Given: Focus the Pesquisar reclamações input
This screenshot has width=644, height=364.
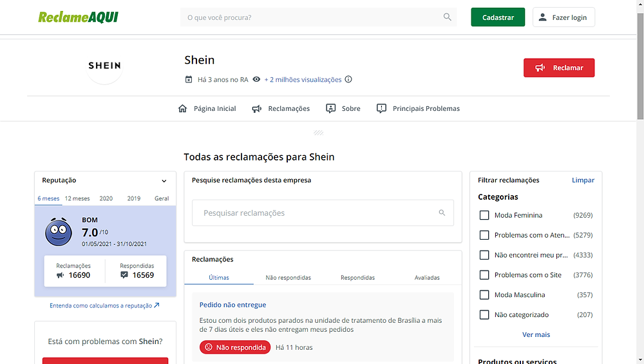Looking at the screenshot, I should (323, 213).
